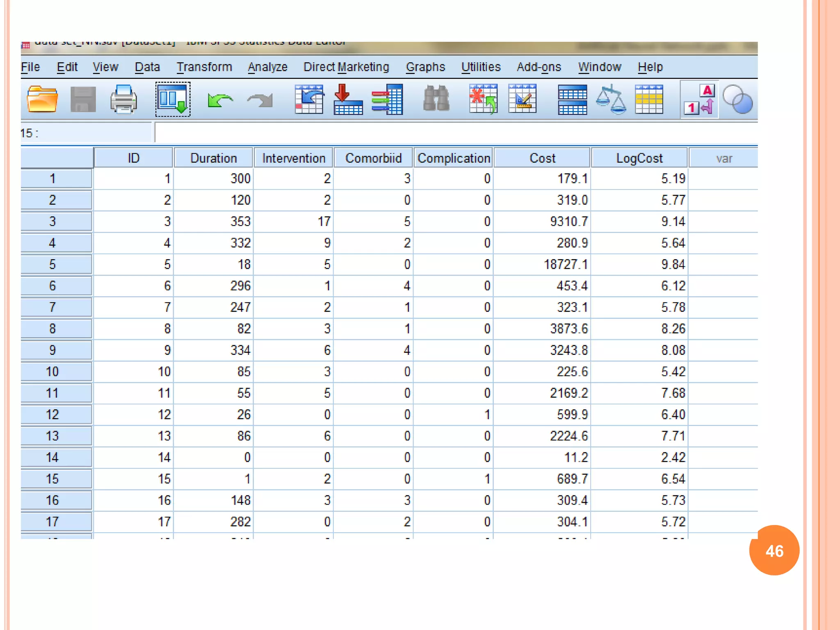Click the Go to case icon
Viewport: 840px width, 630px height.
pos(309,99)
